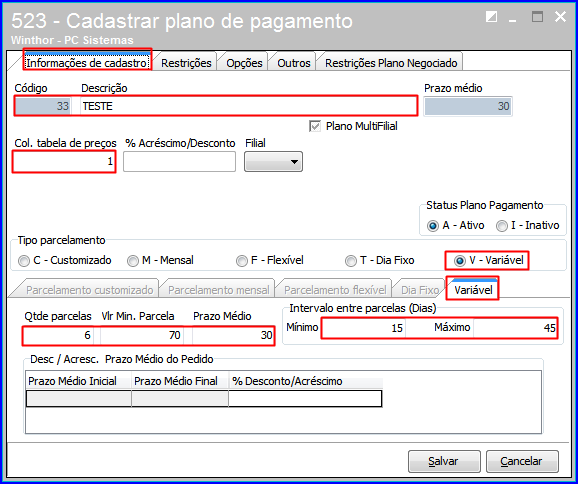578x484 pixels.
Task: Switch to the Restrições tab
Action: click(186, 63)
